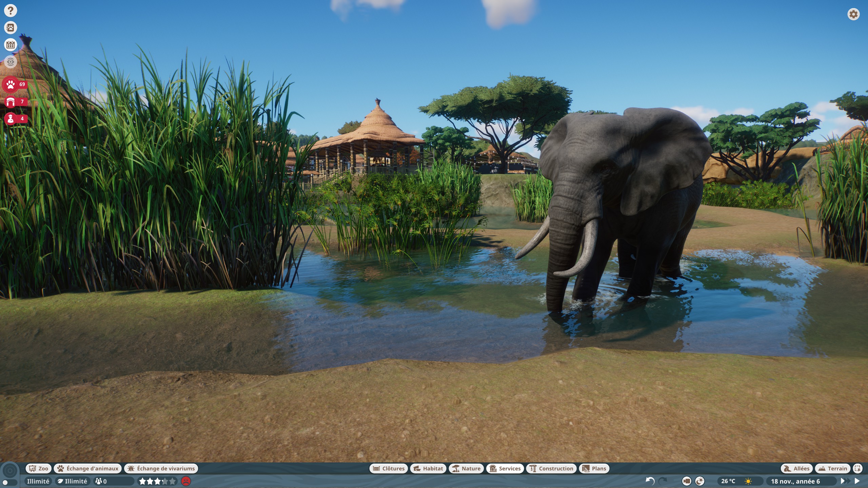Open animal alerts showing 69
Viewport: 868px width, 488px height.
click(x=15, y=84)
